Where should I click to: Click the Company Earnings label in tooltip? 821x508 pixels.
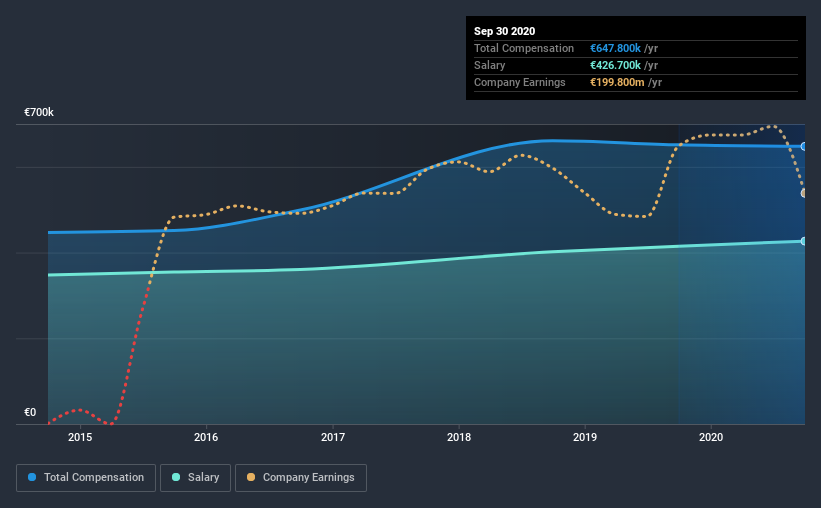coord(520,82)
